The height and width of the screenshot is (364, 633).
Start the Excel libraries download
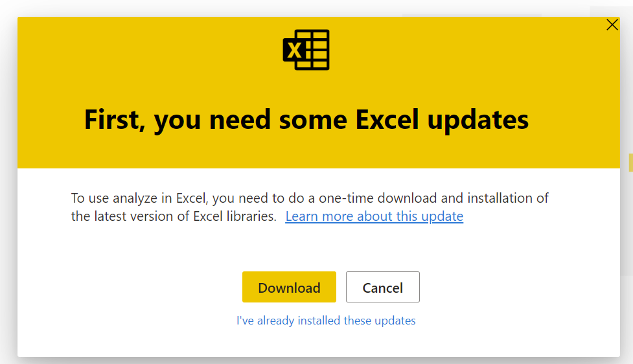(289, 288)
